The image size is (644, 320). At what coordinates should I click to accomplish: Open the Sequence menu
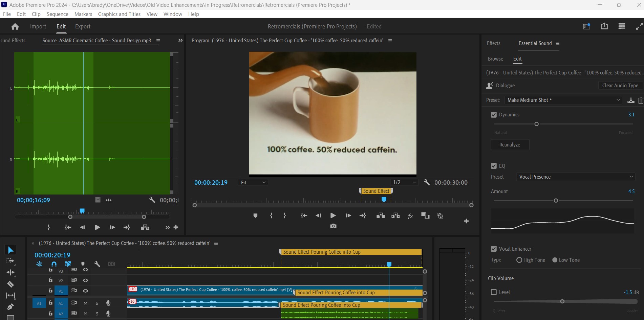coord(57,14)
